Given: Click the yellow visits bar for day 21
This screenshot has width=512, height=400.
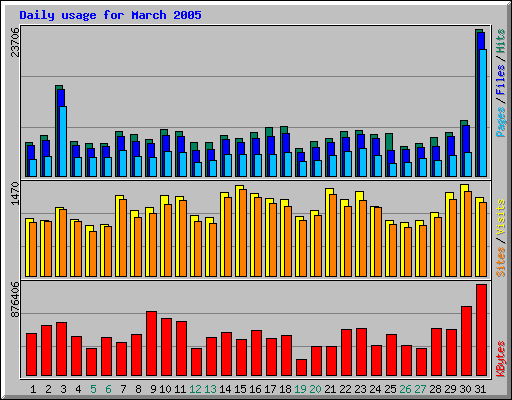Looking at the screenshot, I should pyautogui.click(x=328, y=232).
